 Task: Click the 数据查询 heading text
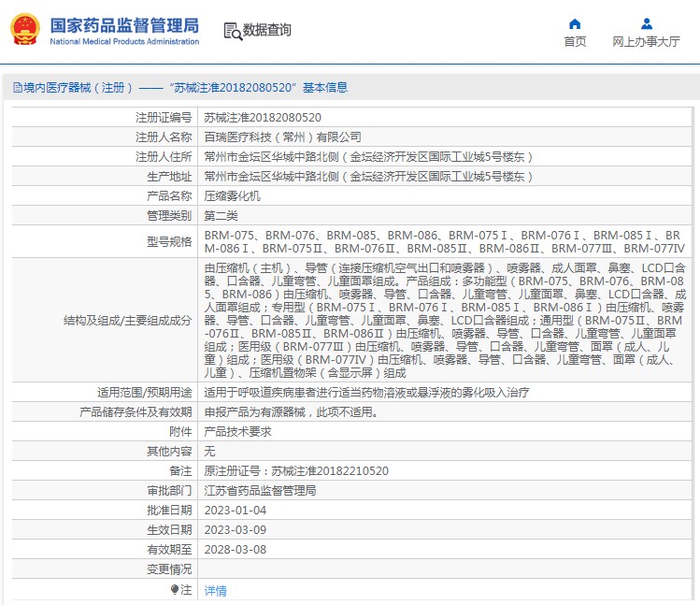pos(266,30)
